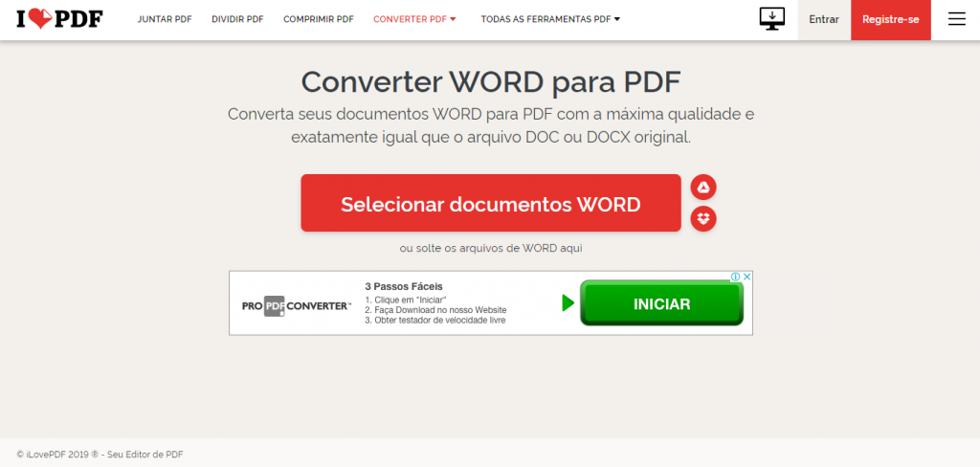Screen dimensions: 980x467
Task: Click the desktop app download icon
Action: tap(772, 19)
